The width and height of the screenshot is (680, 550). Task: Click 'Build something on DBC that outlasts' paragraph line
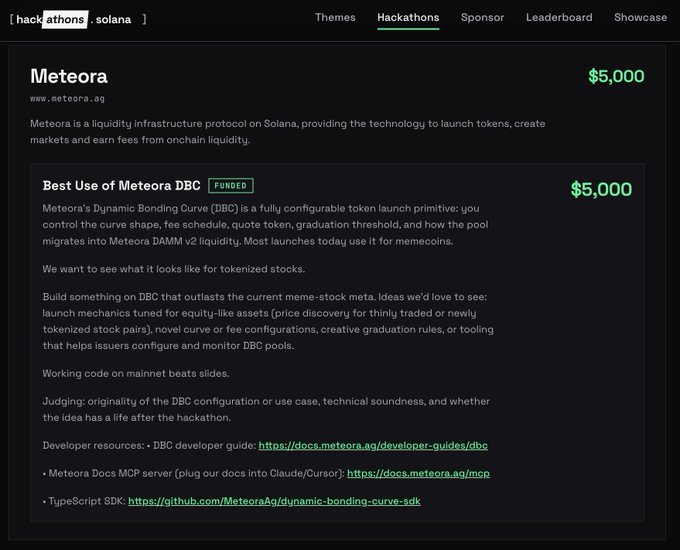(265, 297)
